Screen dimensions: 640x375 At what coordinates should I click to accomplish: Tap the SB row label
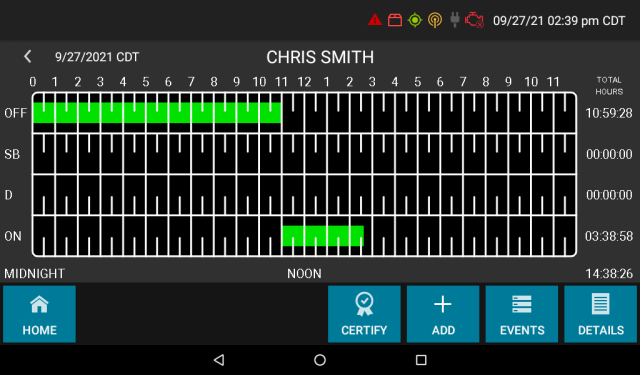pos(12,154)
